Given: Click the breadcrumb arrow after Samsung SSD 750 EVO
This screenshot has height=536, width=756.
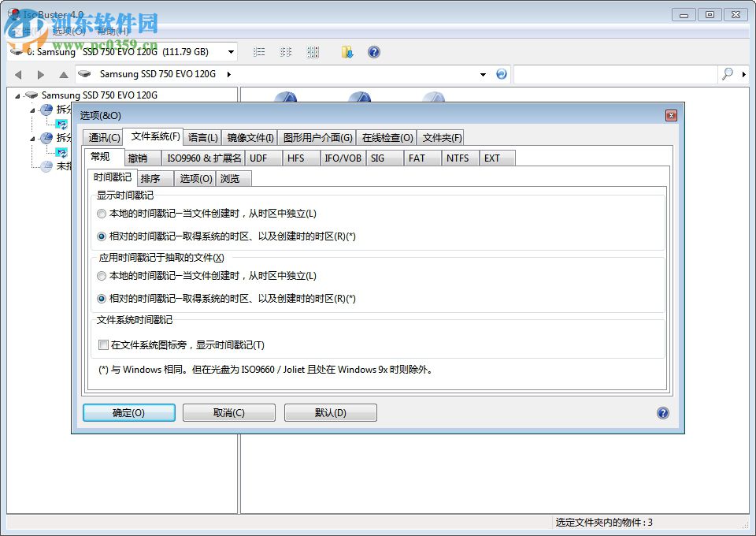Looking at the screenshot, I should click(228, 74).
